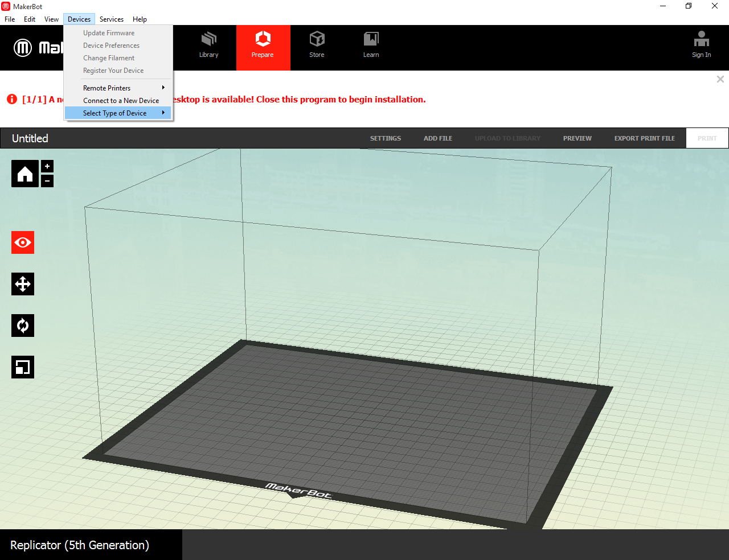The width and height of the screenshot is (729, 560).
Task: Open the Learn section icon
Action: pyautogui.click(x=371, y=45)
